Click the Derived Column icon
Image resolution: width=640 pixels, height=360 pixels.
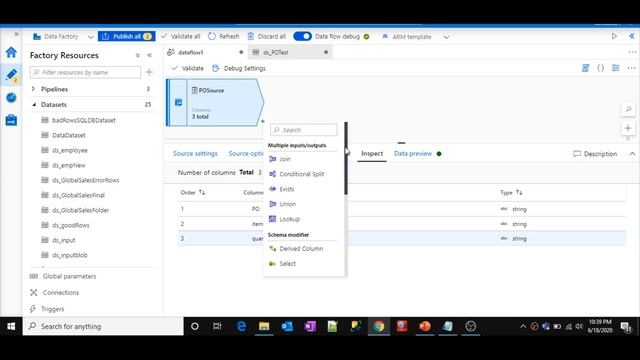click(273, 249)
